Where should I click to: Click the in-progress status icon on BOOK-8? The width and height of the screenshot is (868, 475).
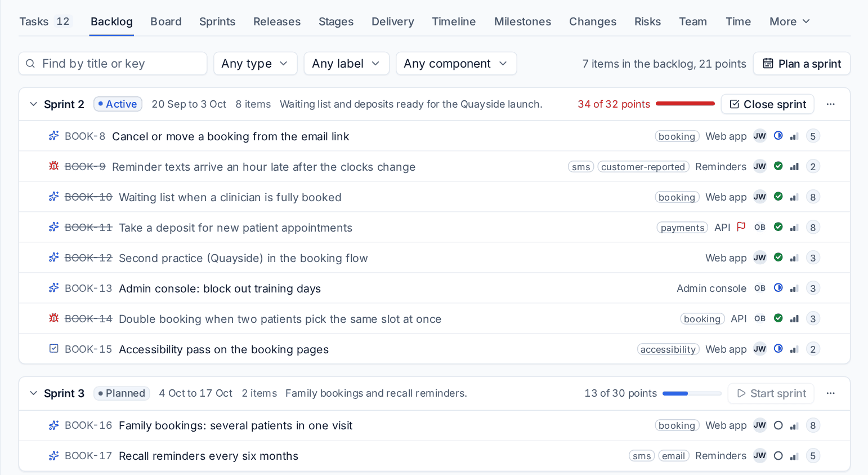pyautogui.click(x=778, y=136)
